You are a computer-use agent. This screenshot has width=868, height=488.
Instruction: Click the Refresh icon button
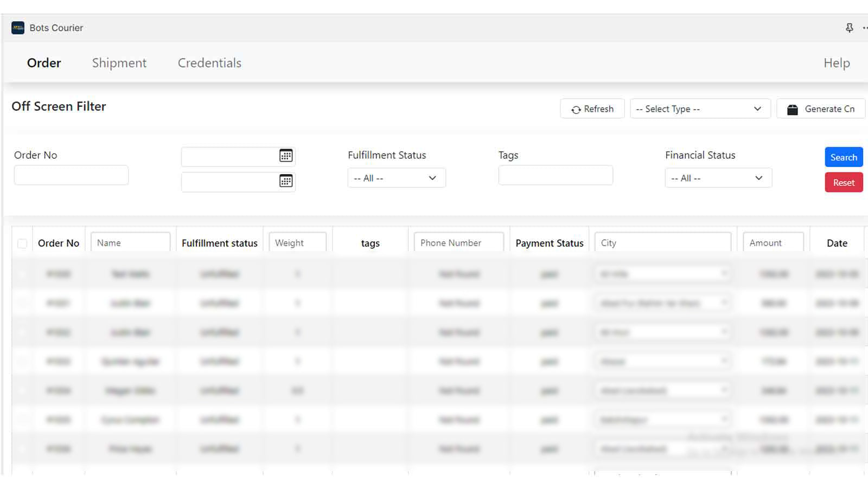[576, 110]
